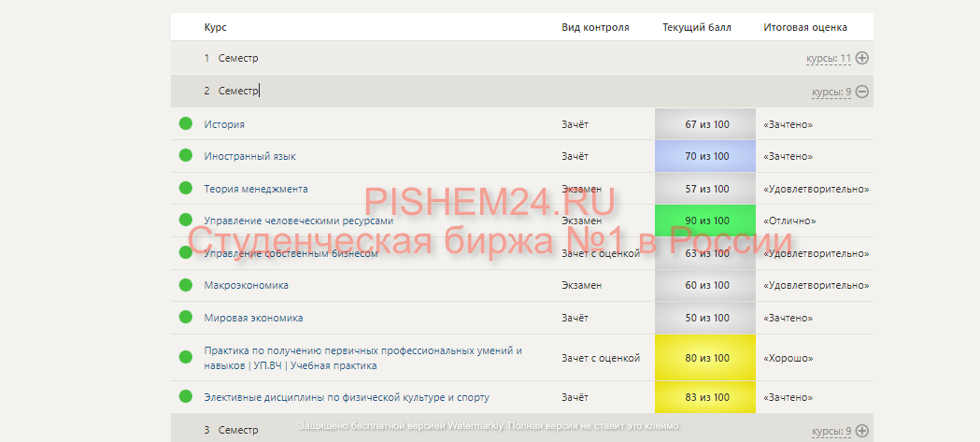
Task: Click the green 90 из 100 score cell
Action: coord(705,221)
